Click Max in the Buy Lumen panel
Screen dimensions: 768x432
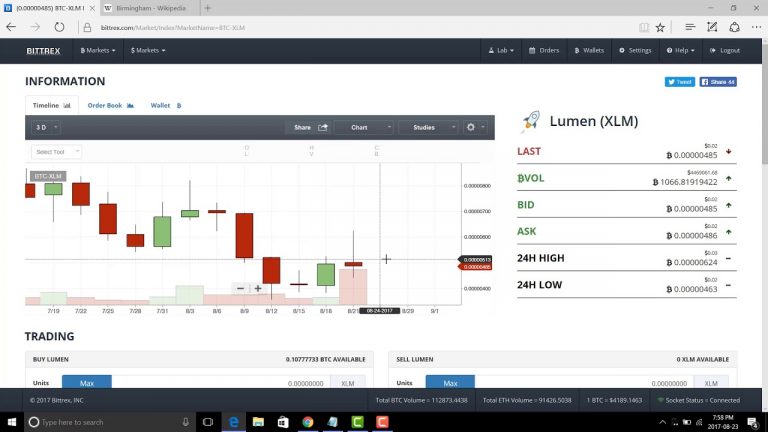pyautogui.click(x=87, y=383)
